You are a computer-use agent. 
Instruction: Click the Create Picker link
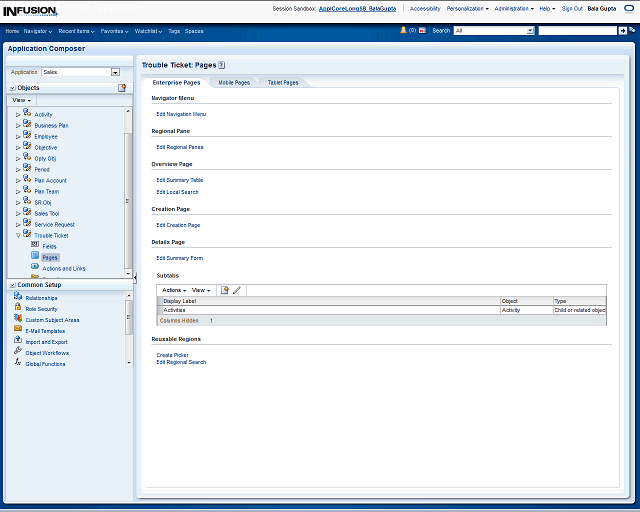172,355
